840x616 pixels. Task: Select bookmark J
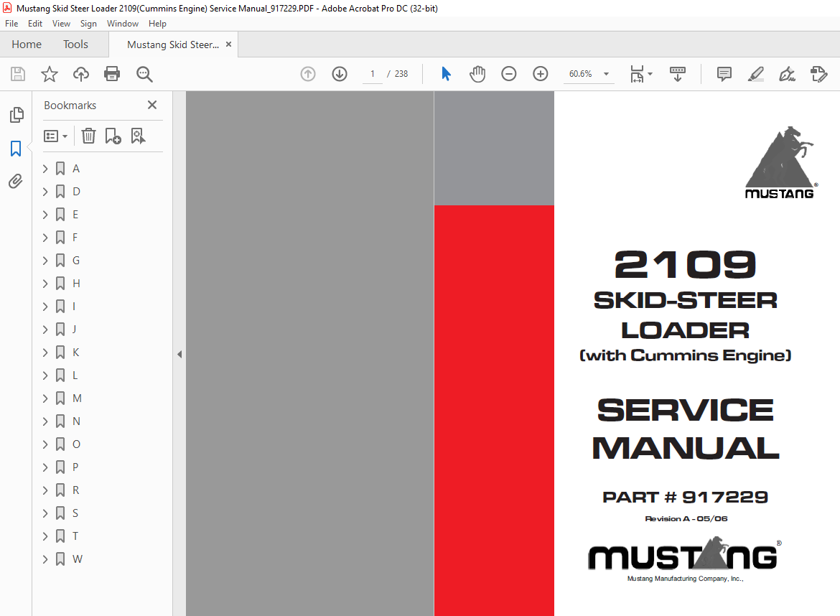point(74,330)
